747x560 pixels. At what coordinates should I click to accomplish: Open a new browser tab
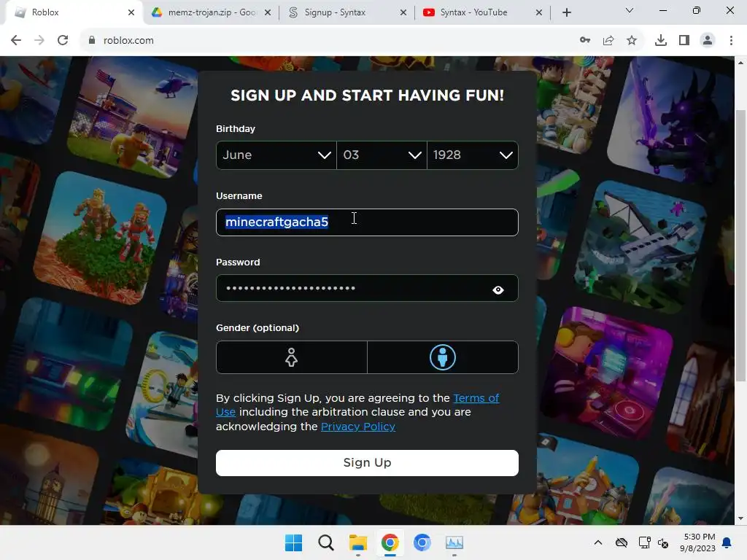pyautogui.click(x=566, y=12)
